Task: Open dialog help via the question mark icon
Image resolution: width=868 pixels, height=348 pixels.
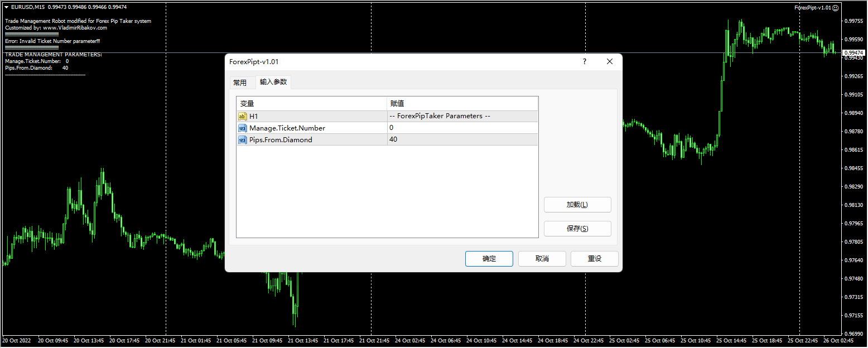Action: (584, 61)
